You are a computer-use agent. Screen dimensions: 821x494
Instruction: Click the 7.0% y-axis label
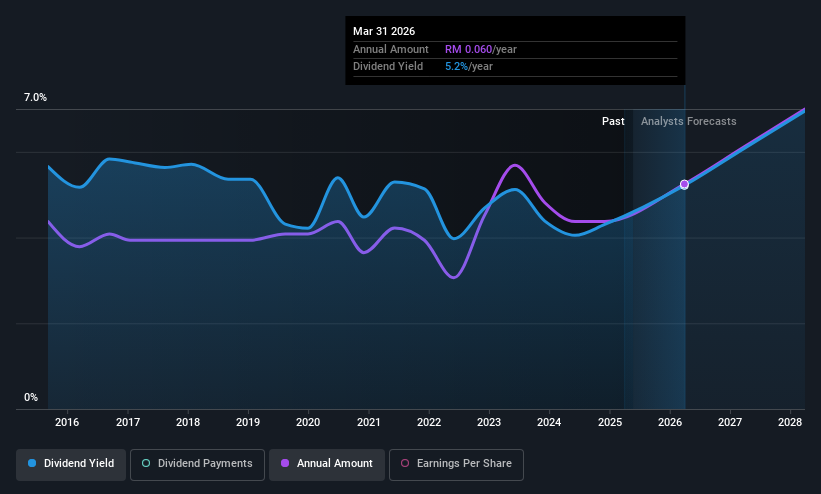35,97
